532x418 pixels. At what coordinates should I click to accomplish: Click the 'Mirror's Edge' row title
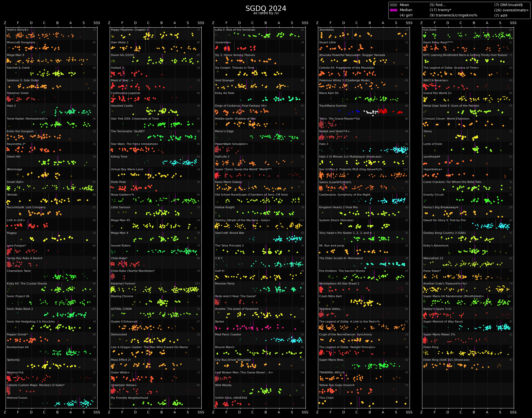pos(224,131)
